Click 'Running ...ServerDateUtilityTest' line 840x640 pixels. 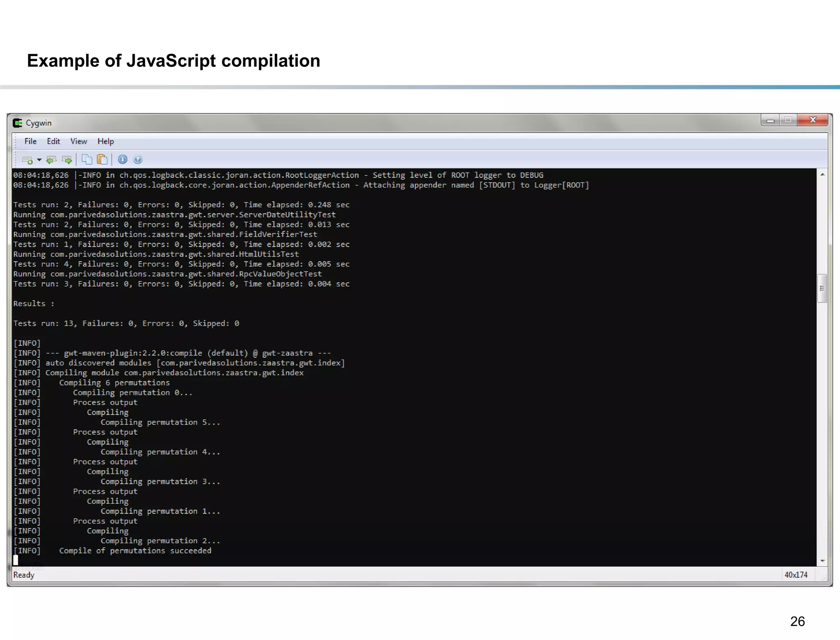click(175, 215)
